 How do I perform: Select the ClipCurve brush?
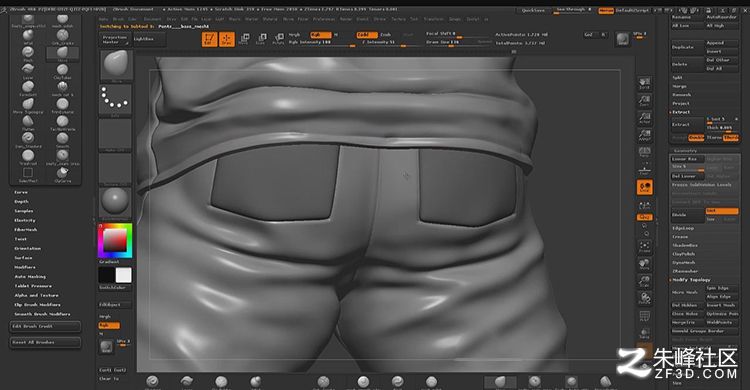pos(62,174)
